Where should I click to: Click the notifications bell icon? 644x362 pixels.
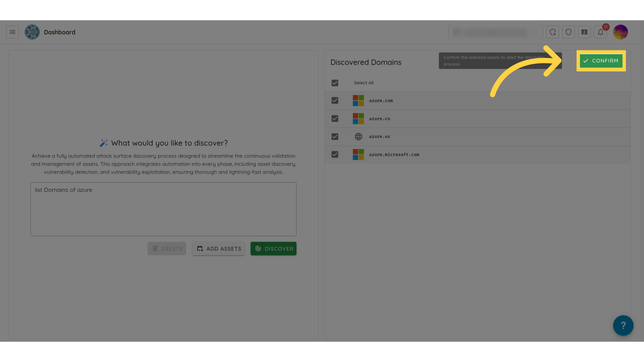pos(600,32)
